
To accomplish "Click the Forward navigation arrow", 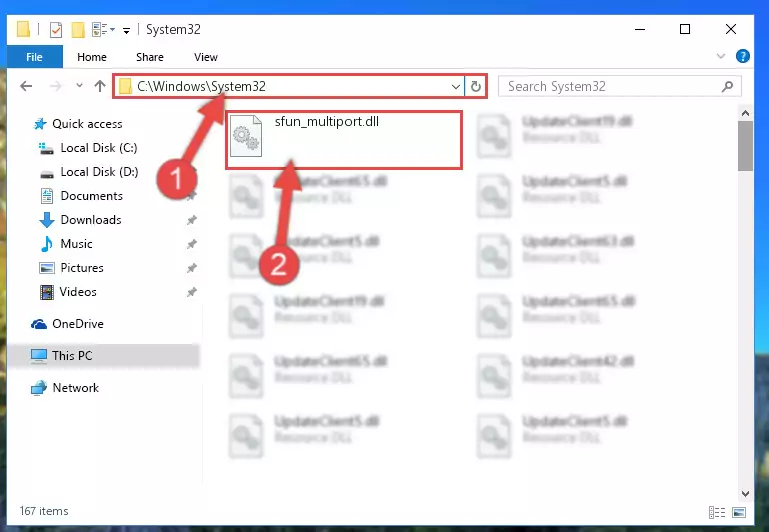I will 55,86.
